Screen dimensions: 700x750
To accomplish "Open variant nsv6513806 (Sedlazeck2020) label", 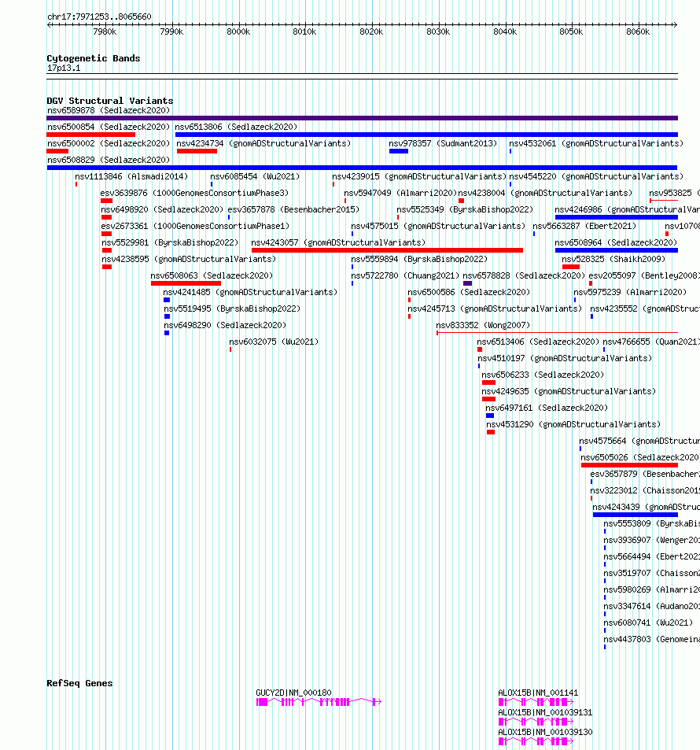I will pyautogui.click(x=236, y=127).
